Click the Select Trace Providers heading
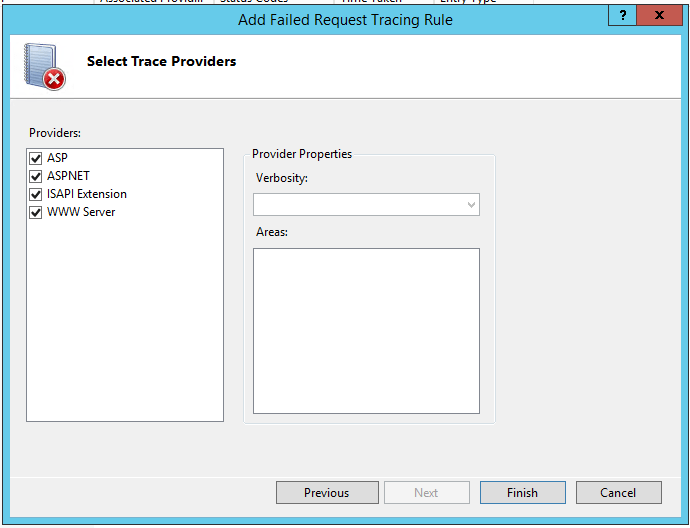 (x=161, y=61)
